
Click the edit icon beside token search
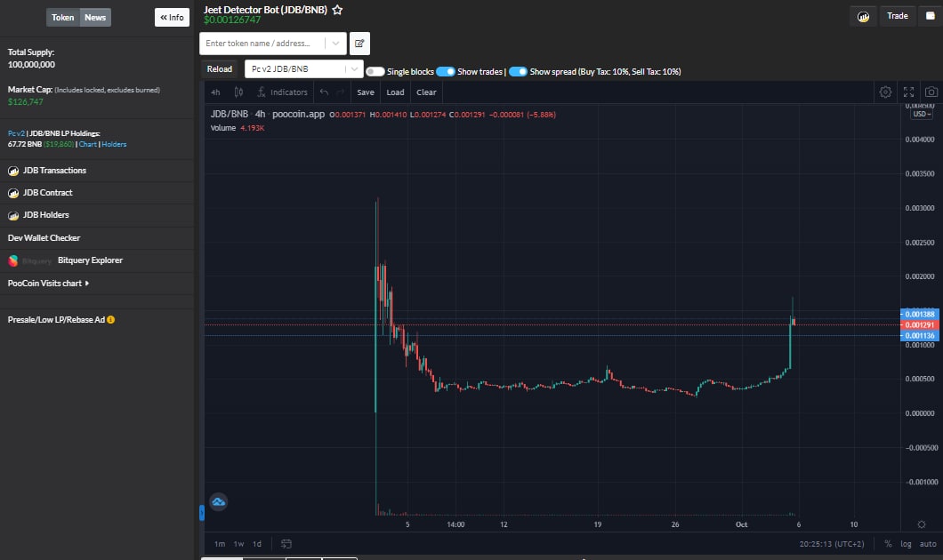tap(359, 44)
